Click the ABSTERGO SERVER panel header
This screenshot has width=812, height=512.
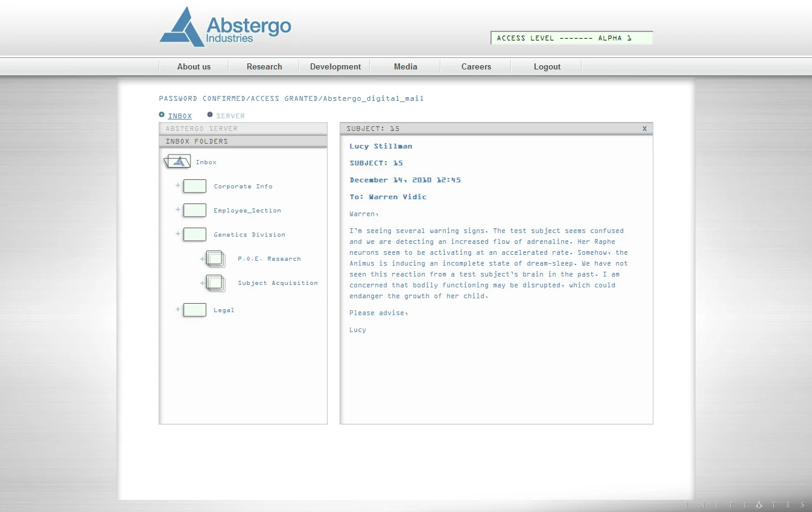click(243, 129)
